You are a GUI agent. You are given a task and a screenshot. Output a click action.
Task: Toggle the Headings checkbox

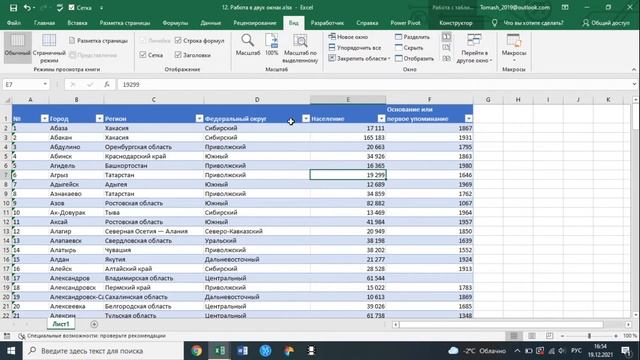(x=178, y=55)
